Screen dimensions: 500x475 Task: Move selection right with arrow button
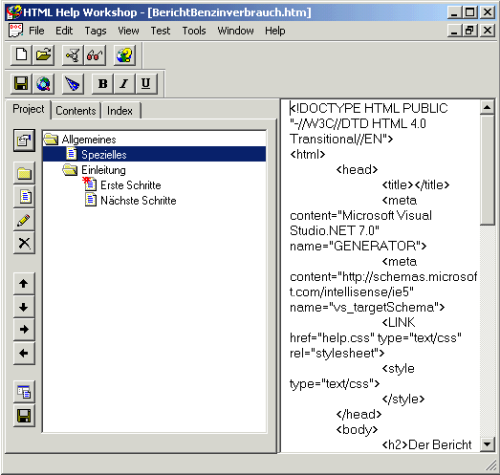pyautogui.click(x=24, y=330)
